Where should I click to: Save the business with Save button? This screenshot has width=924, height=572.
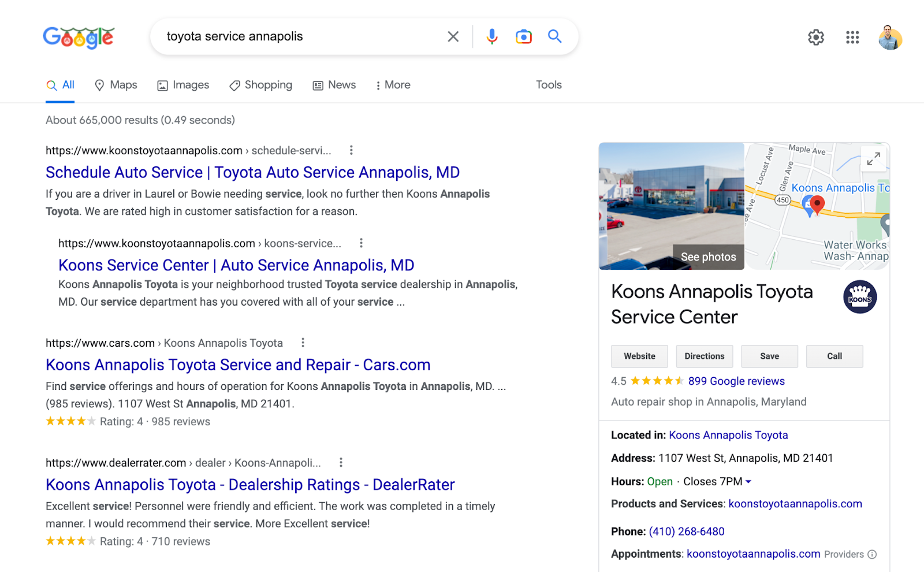769,356
